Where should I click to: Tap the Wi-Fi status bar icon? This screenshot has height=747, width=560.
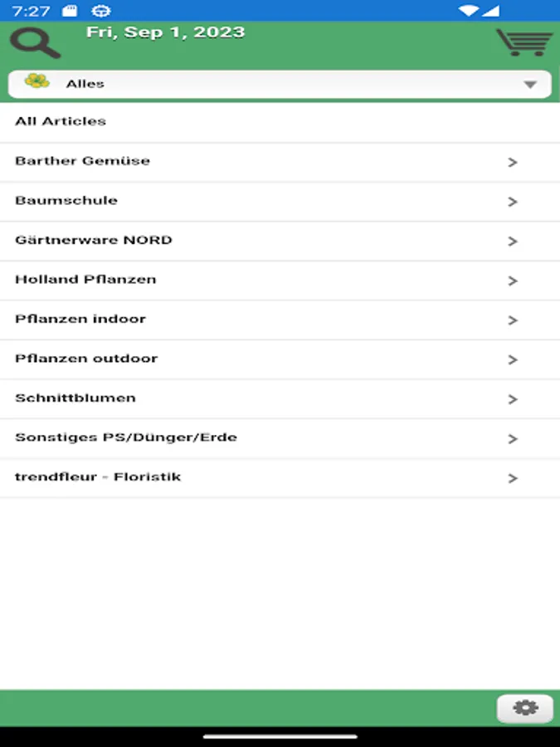coord(469,11)
